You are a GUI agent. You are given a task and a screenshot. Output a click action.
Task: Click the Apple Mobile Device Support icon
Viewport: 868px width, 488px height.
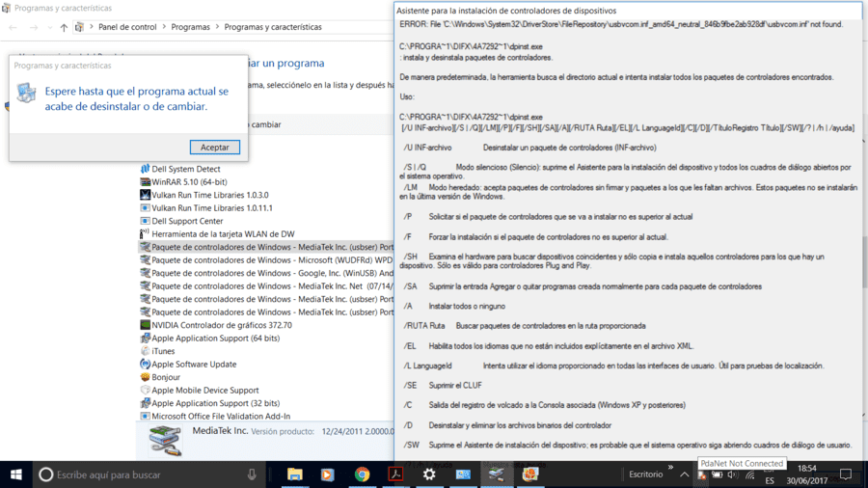click(x=145, y=390)
